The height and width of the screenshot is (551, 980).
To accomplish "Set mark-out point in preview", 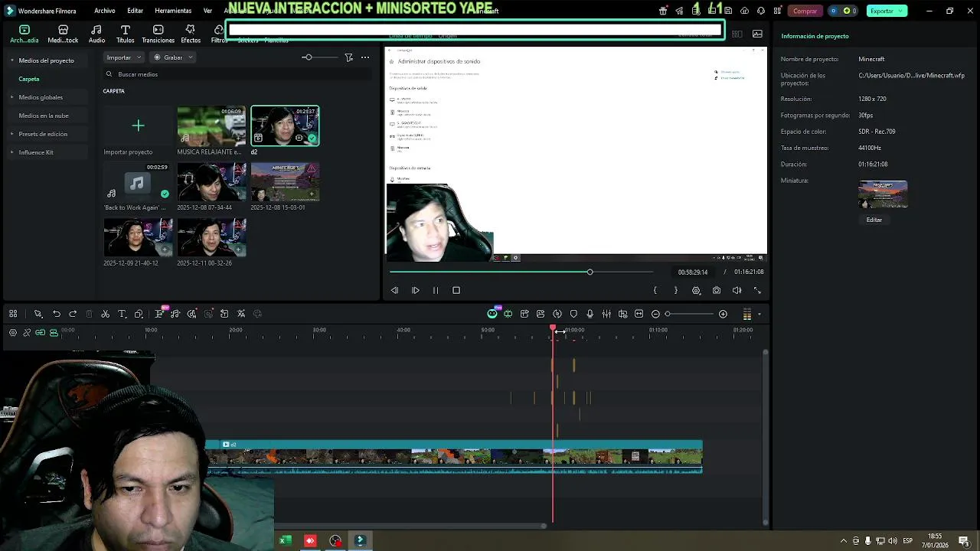I will tap(675, 291).
